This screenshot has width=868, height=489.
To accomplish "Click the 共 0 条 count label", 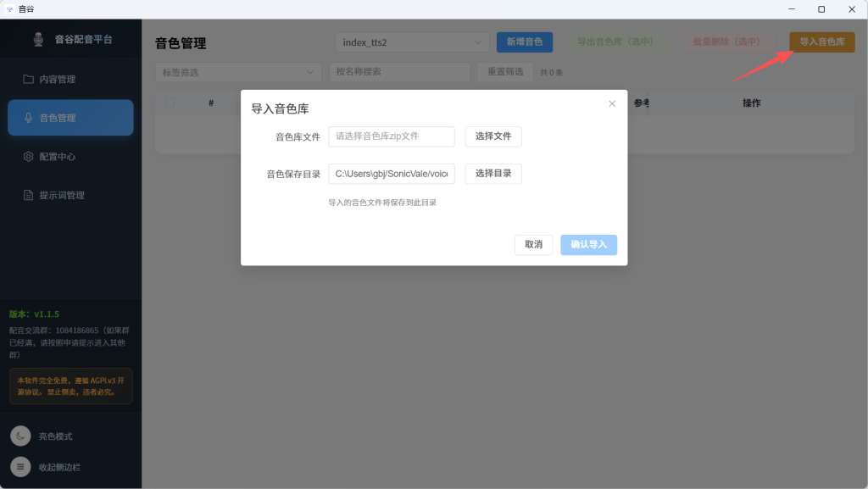I will (x=551, y=73).
